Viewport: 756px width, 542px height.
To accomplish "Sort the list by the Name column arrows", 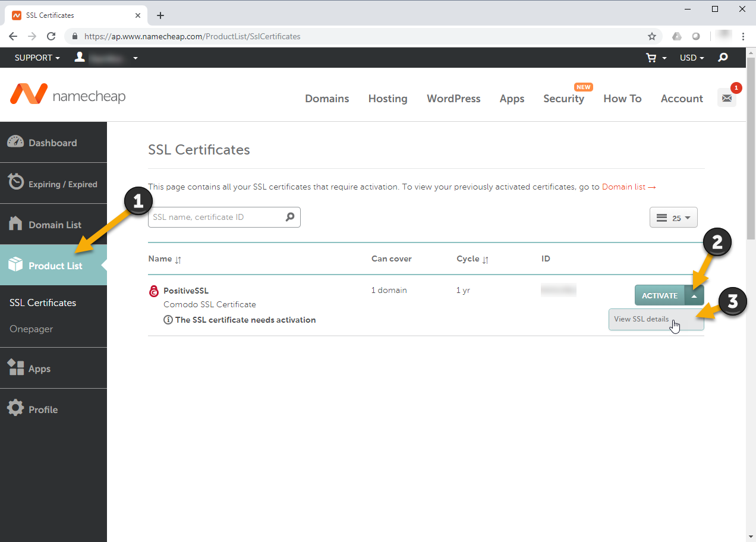I will (178, 260).
